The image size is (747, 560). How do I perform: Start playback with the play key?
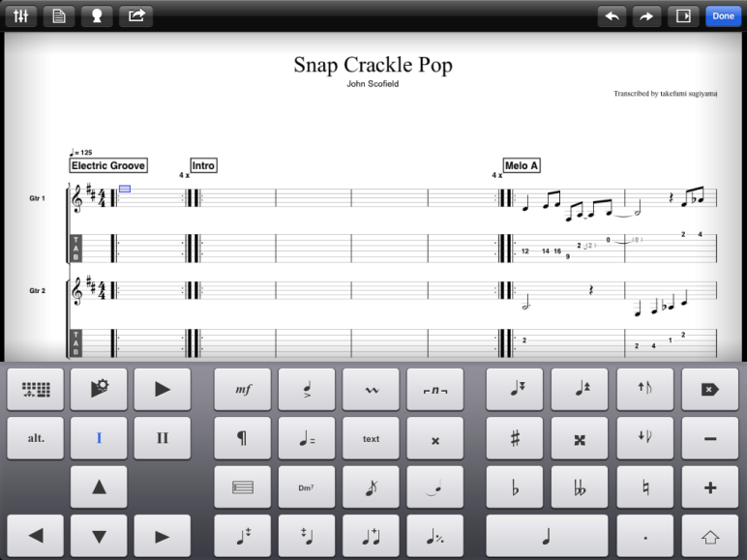[x=163, y=389]
